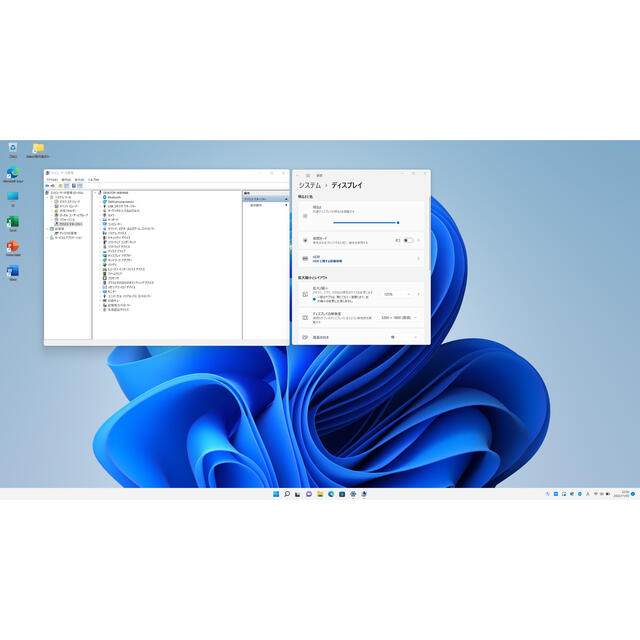Select Shared Folders in the left tree

65,211
